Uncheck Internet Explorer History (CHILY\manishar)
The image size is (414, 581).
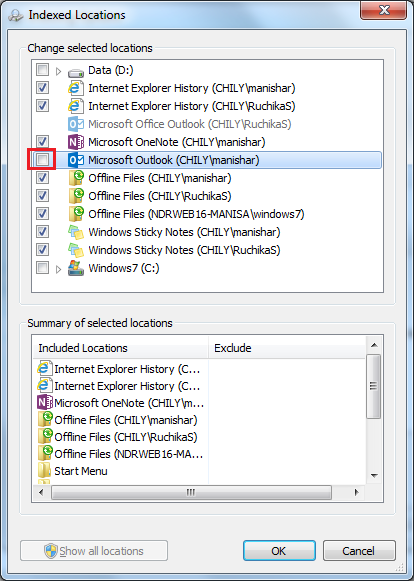pyautogui.click(x=42, y=88)
